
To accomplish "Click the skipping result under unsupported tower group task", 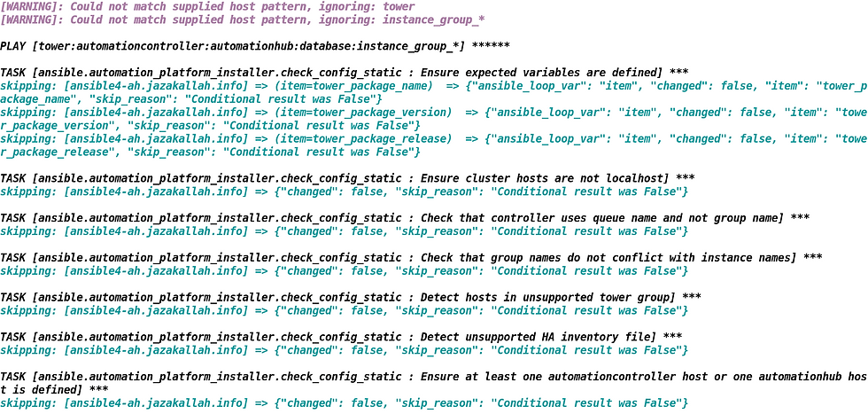I will 345,311.
